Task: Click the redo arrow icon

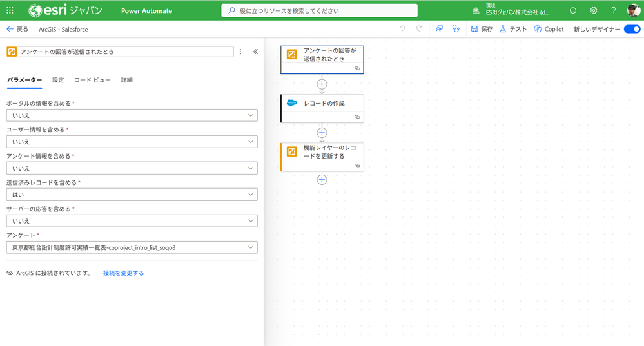Action: pos(419,29)
